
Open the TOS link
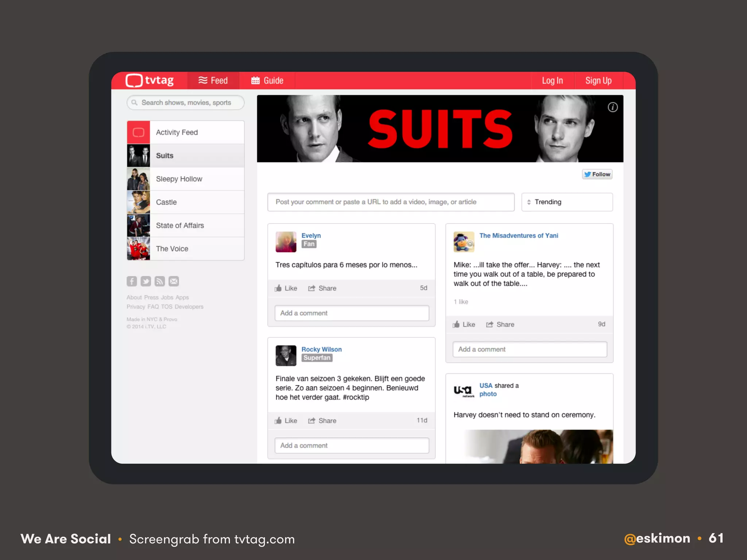pyautogui.click(x=167, y=307)
